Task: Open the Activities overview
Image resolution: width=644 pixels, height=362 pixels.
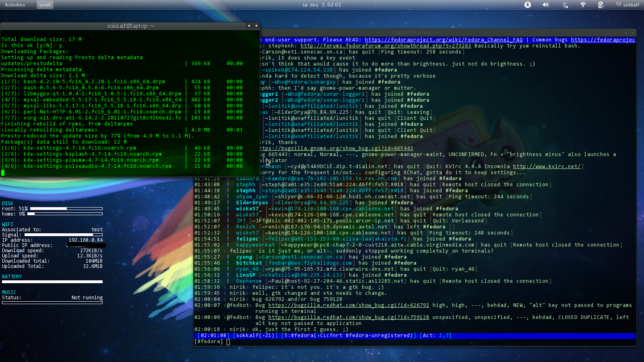Action: (15, 5)
